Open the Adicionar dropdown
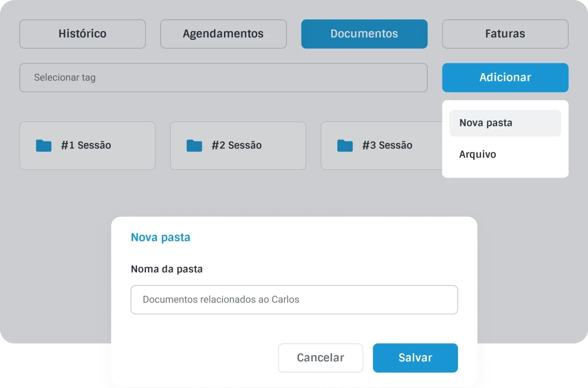 [505, 77]
